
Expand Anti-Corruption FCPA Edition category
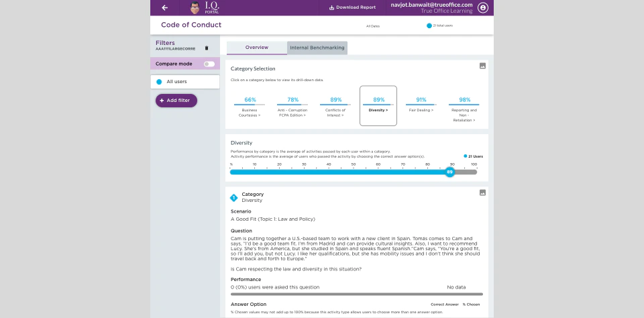coord(292,107)
